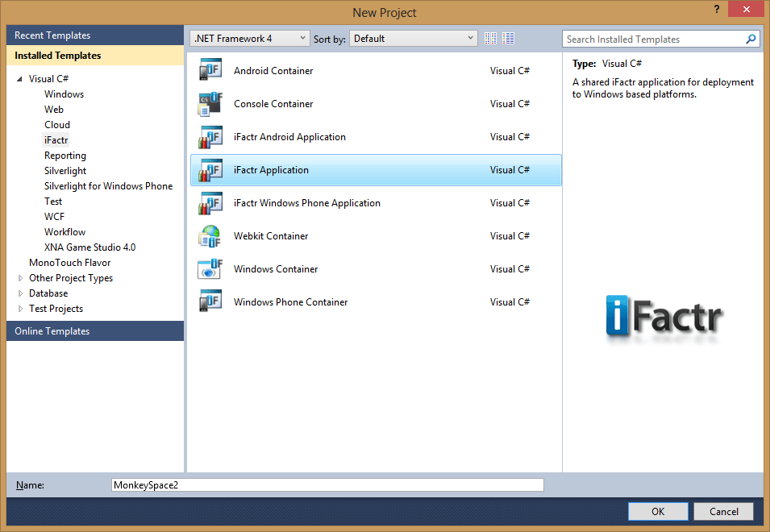
Task: Select the Web category
Action: point(53,110)
